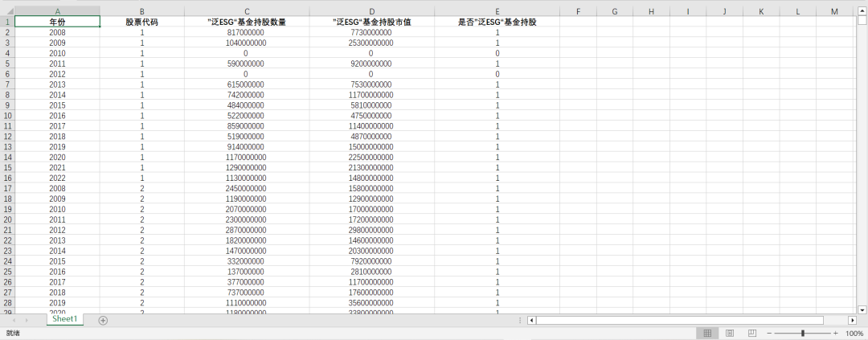This screenshot has height=340, width=868.
Task: Click the horizontal scrollbar left arrow
Action: [x=531, y=320]
